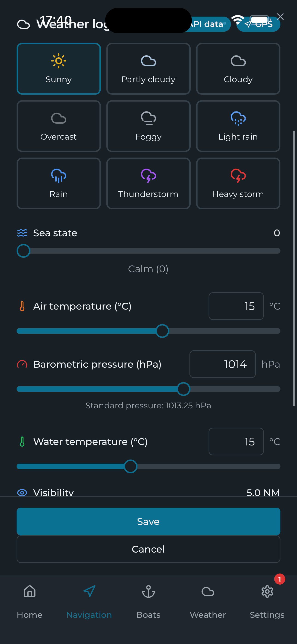Image resolution: width=297 pixels, height=644 pixels.
Task: Click the Air temperature input field
Action: point(236,306)
